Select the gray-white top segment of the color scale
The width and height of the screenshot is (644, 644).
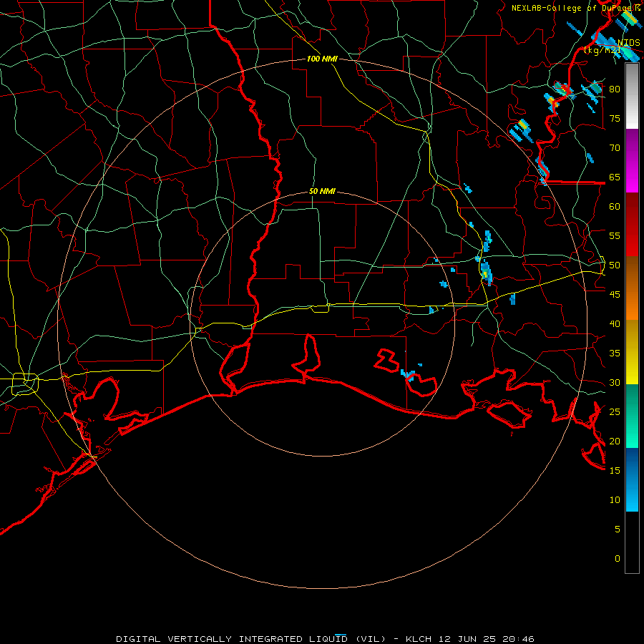632,96
